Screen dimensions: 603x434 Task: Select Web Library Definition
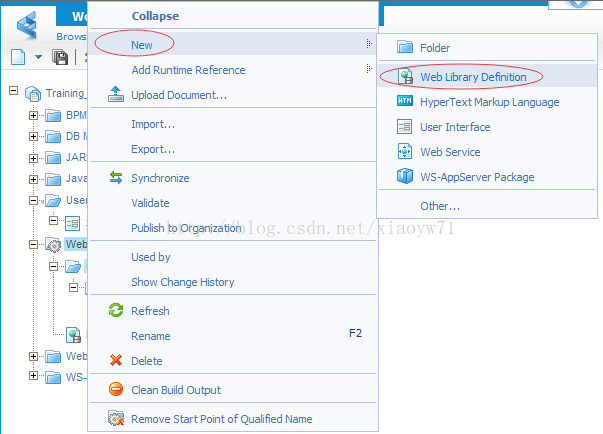[x=473, y=77]
